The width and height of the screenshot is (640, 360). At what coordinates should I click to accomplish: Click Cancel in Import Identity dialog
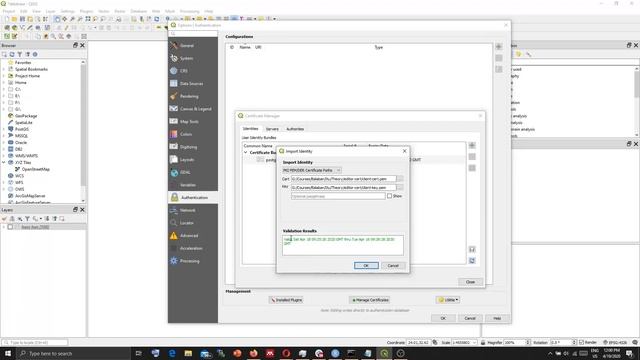(x=393, y=266)
